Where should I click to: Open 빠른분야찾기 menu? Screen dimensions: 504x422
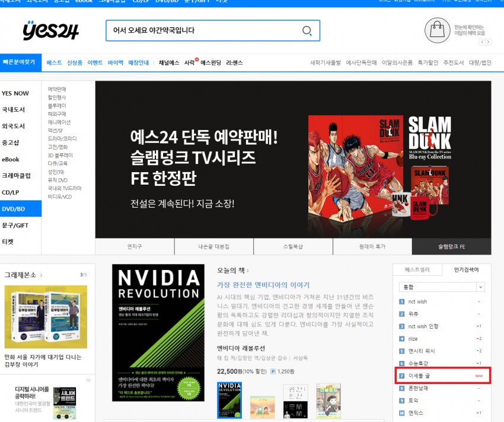[21, 62]
